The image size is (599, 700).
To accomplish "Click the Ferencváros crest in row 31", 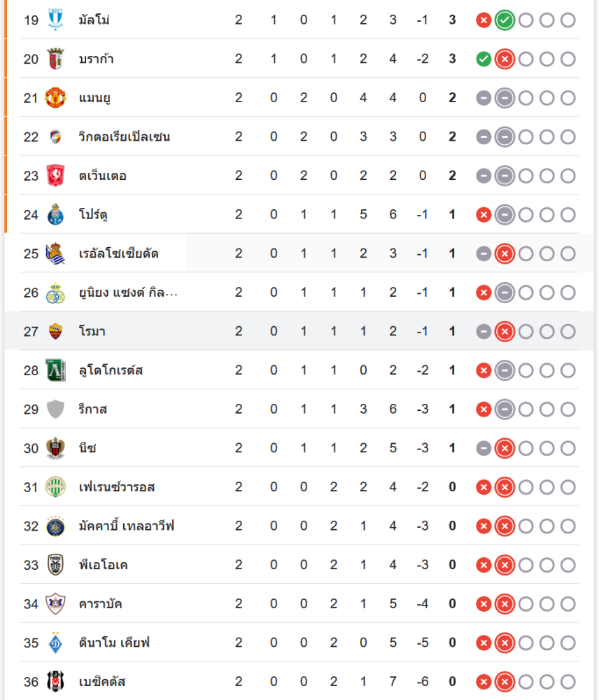I will (55, 486).
